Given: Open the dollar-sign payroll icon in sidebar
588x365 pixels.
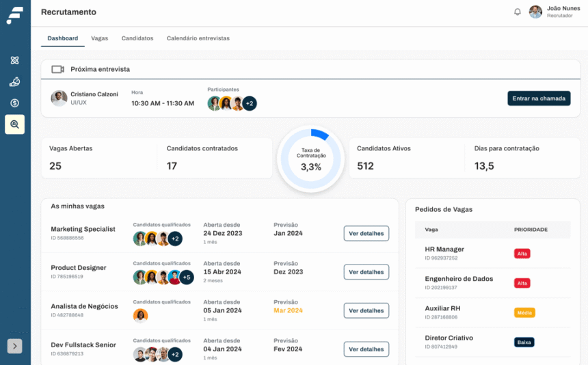Looking at the screenshot, I should 14,103.
